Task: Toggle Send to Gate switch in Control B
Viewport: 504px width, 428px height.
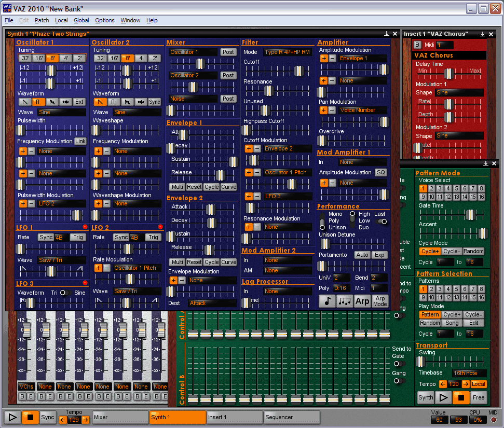Action: pos(399,364)
